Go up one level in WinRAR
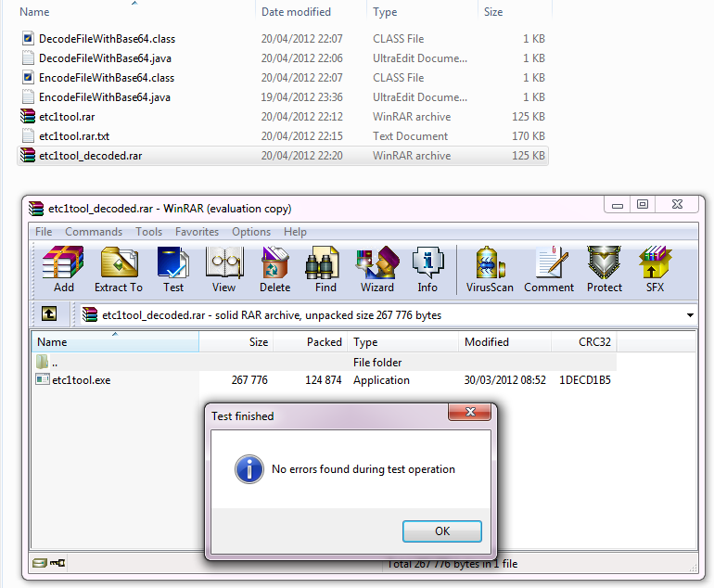Screen dimensions: 714x588 point(49,313)
